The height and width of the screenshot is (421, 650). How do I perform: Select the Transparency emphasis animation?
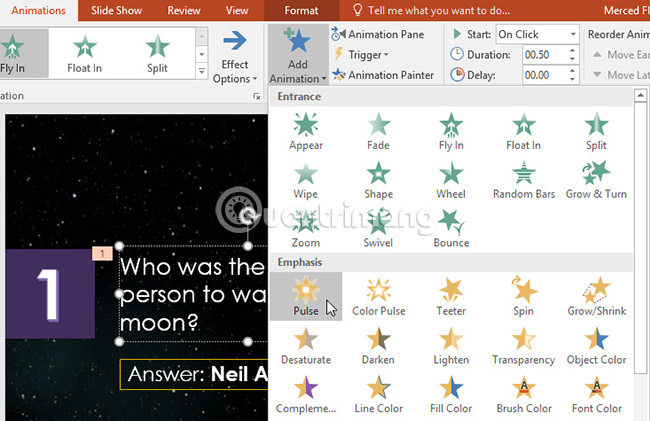pos(524,346)
